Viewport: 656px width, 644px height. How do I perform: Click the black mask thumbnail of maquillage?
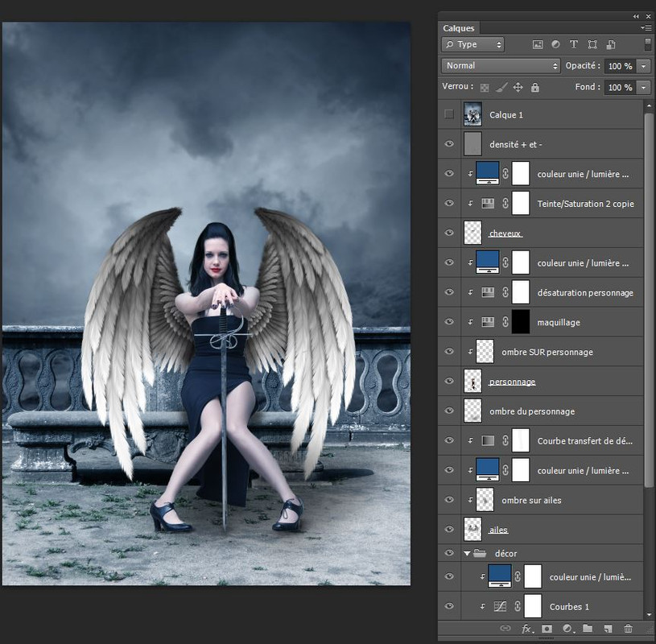click(521, 322)
